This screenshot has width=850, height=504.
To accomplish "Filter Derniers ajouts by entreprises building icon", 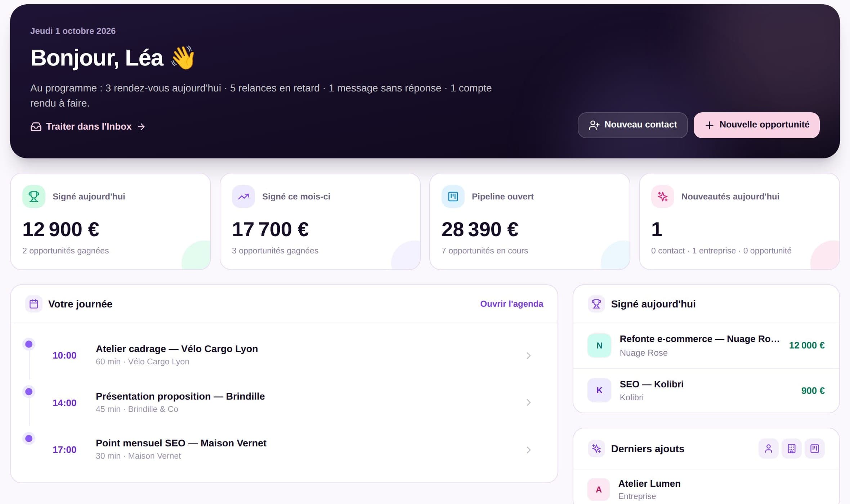I will pyautogui.click(x=792, y=449).
